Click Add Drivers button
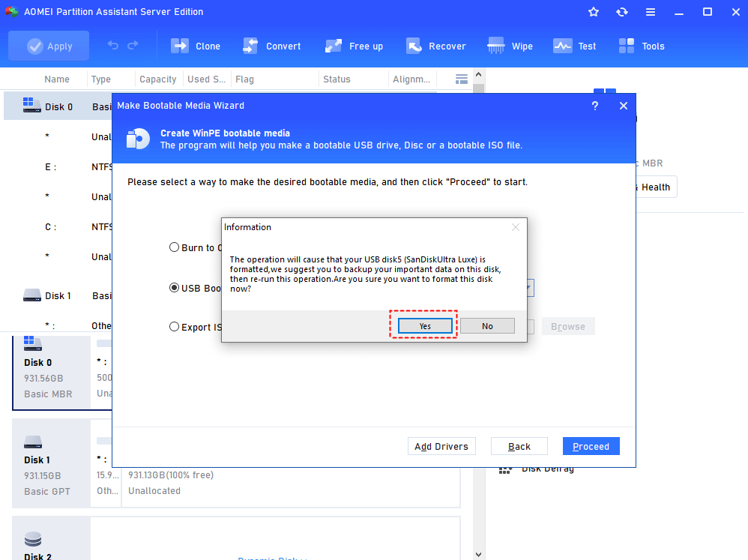This screenshot has width=748, height=560. 441,447
